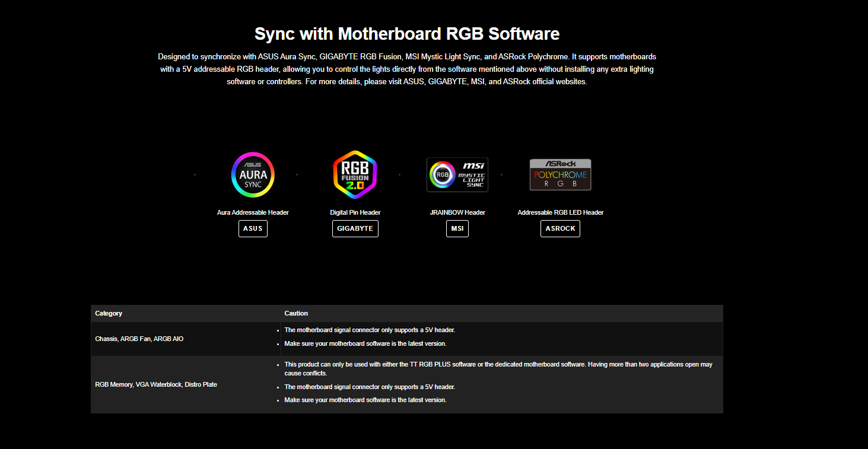Click the GIGABYTE RGB Fusion 2.0 logo

tap(355, 174)
